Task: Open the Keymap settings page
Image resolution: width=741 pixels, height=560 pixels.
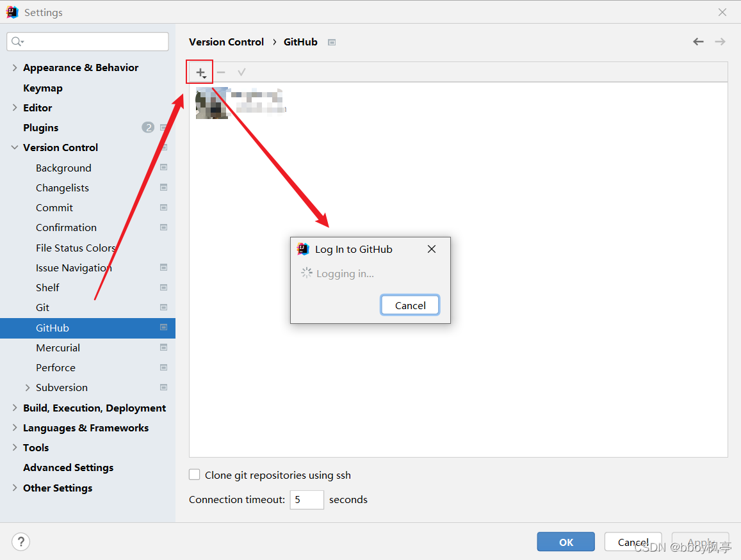Action: tap(42, 88)
